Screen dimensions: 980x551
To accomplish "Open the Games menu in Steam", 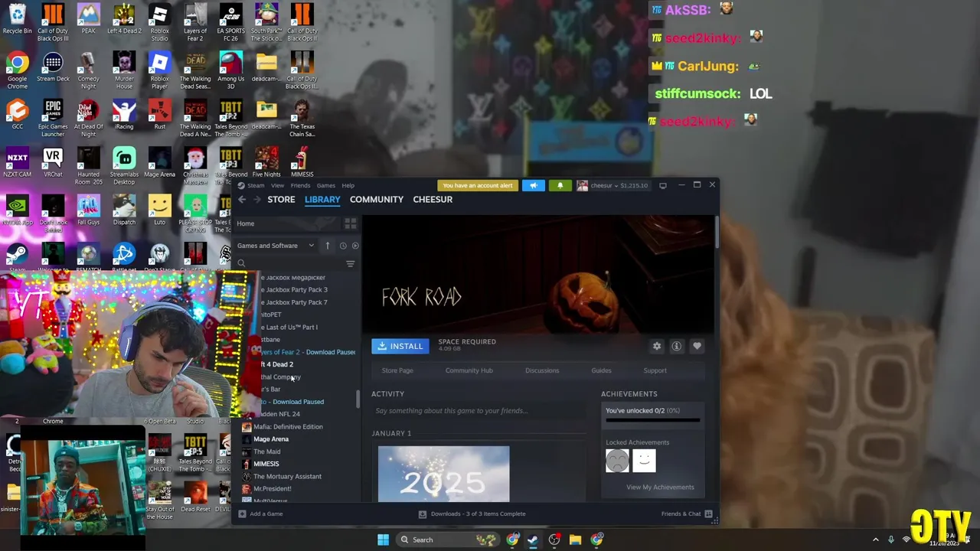I will tap(326, 185).
